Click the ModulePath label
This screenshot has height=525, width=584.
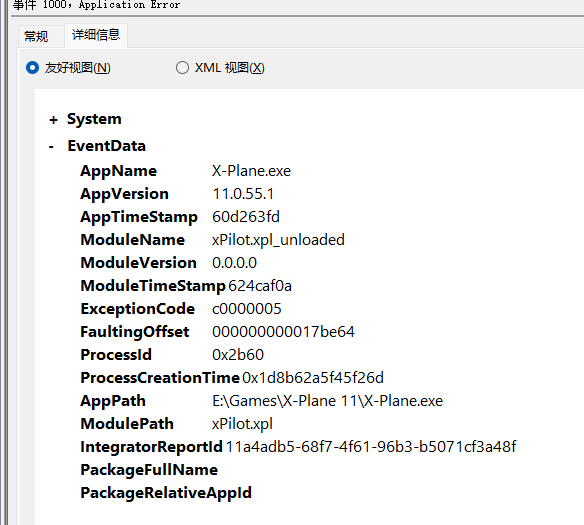[127, 424]
